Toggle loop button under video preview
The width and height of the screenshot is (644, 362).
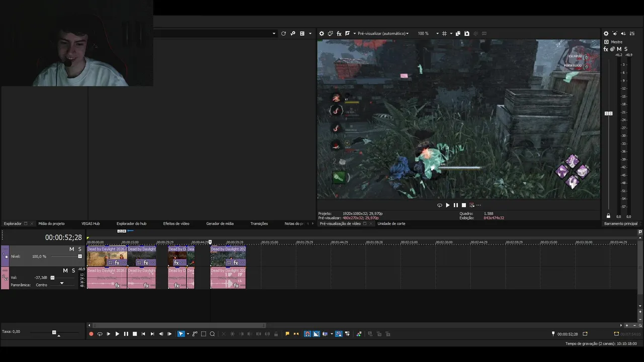(440, 205)
